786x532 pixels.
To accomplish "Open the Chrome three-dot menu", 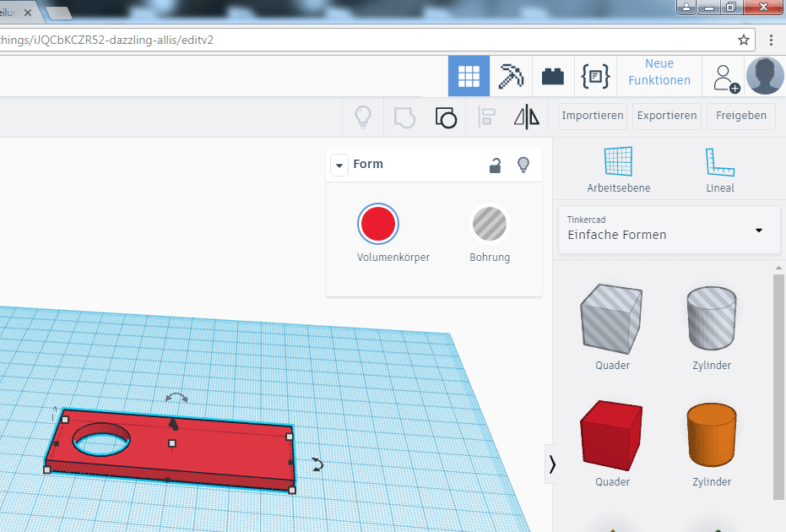I will (x=771, y=41).
